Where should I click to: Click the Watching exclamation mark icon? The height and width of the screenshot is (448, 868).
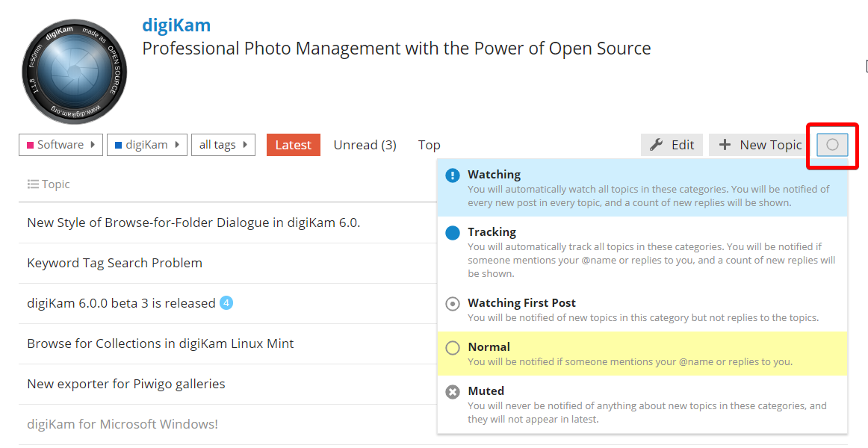453,175
